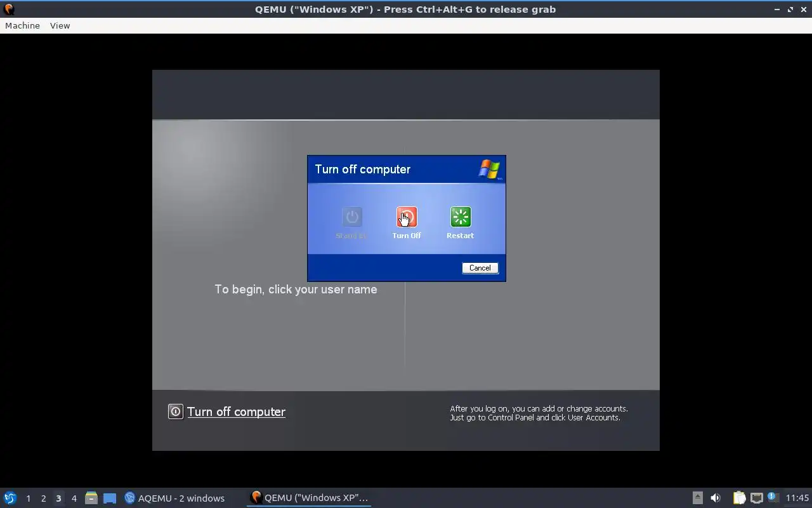Click the power icon beside the "Turn off computer" link
812x508 pixels.
point(175,411)
